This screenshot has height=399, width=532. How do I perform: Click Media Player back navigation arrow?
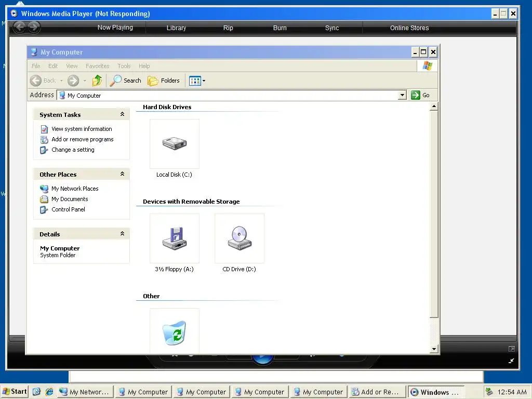coord(20,27)
